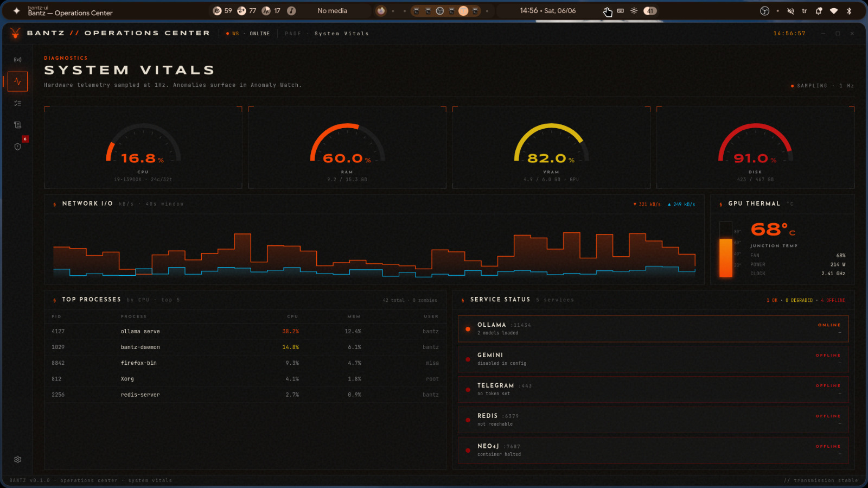Click the tr keyboard layout indicator
868x488 pixels.
[805, 11]
